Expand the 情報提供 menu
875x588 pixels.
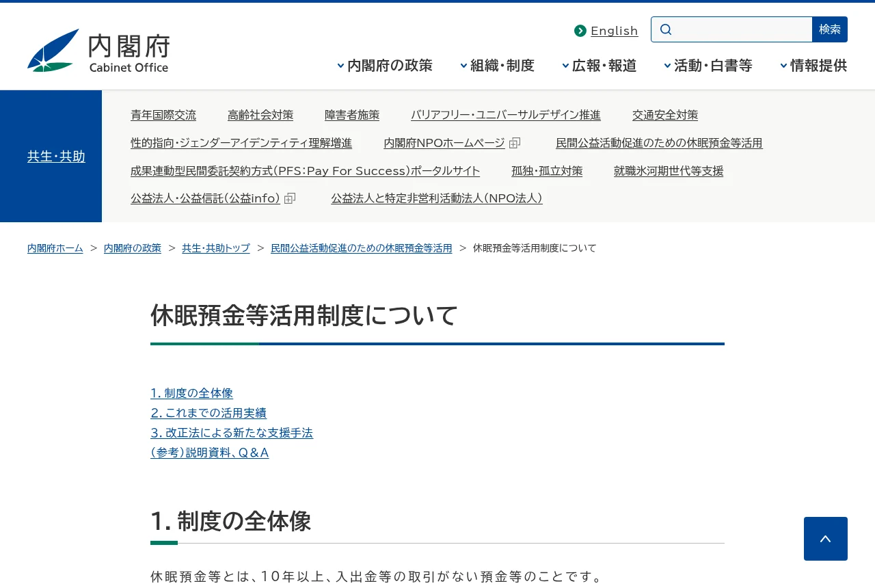pos(813,66)
